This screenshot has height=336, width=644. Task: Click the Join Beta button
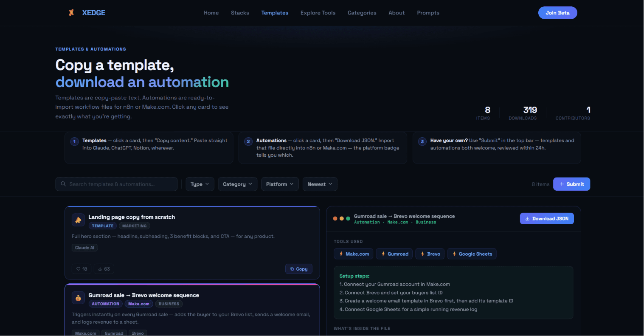pos(558,13)
